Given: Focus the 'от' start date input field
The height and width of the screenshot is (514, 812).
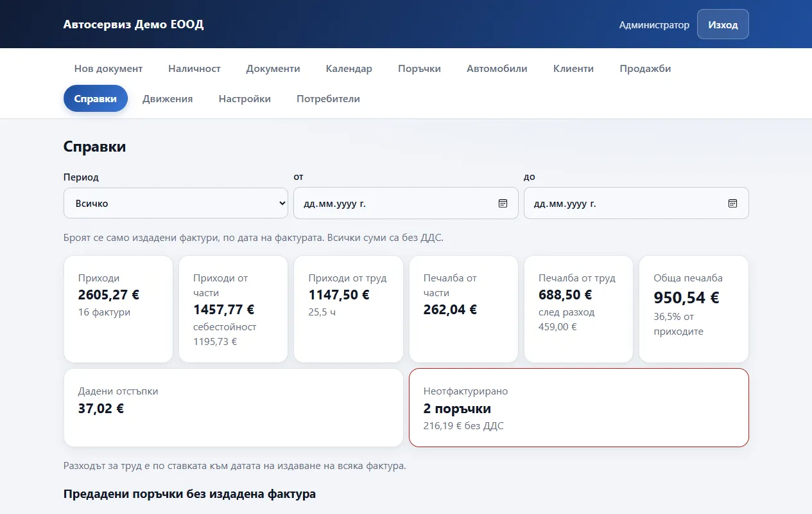Looking at the screenshot, I should click(406, 203).
